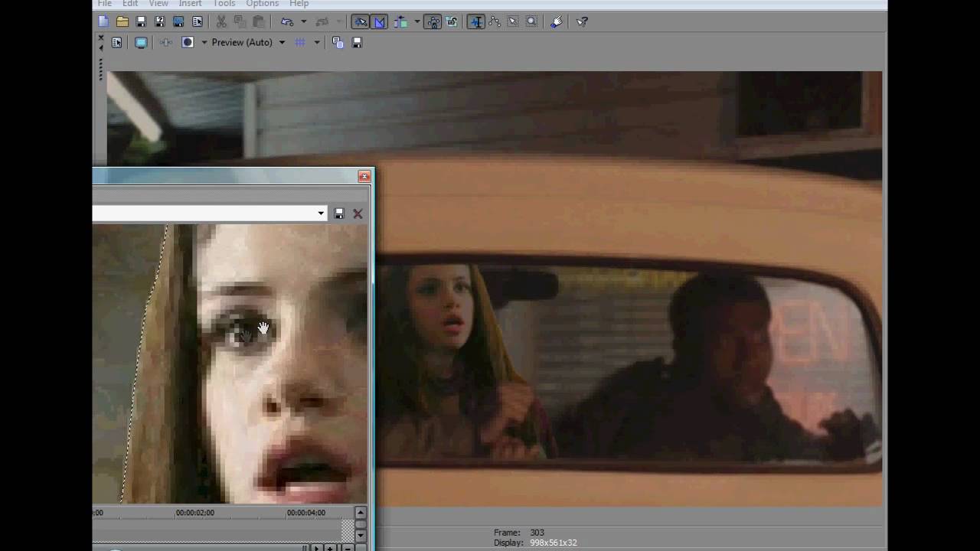
Task: Open the Tools menu
Action: point(224,4)
